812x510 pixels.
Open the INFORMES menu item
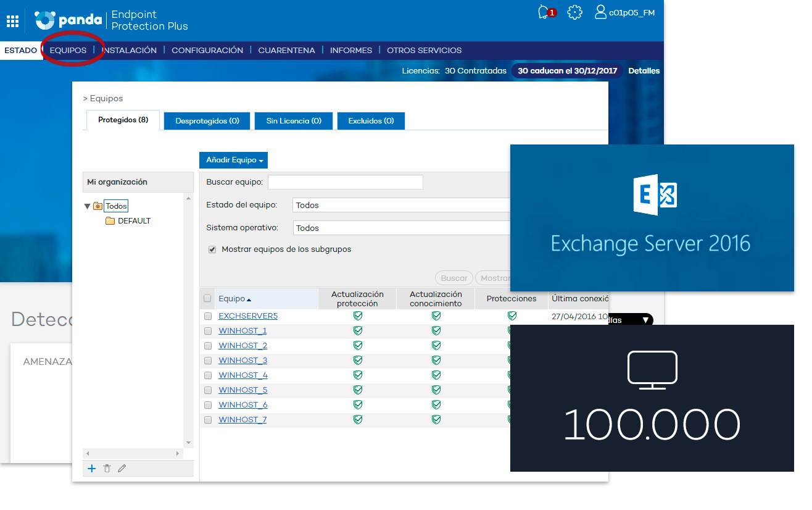click(351, 51)
